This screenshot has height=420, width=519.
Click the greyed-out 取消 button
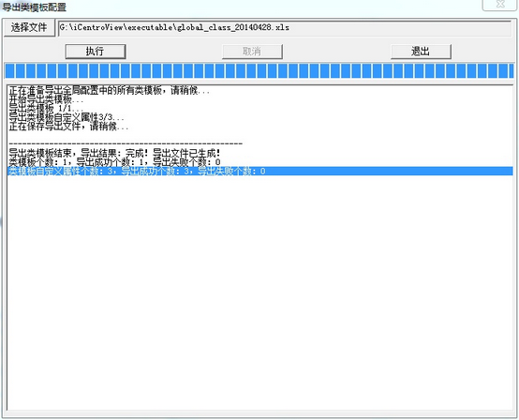[252, 52]
